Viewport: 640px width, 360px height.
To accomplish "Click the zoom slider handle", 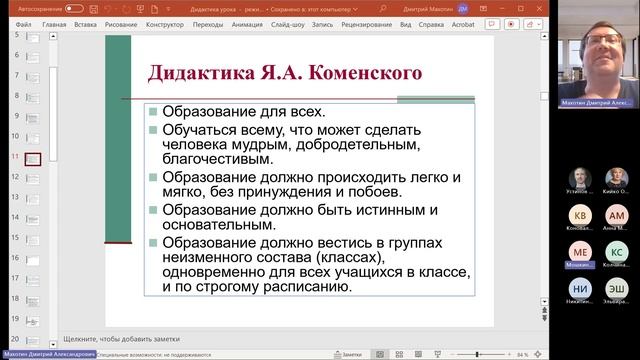I will [477, 354].
